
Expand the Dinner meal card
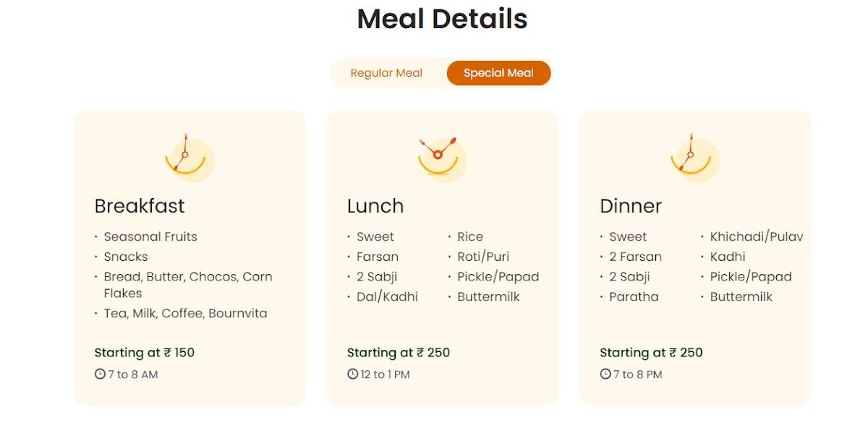pyautogui.click(x=694, y=257)
